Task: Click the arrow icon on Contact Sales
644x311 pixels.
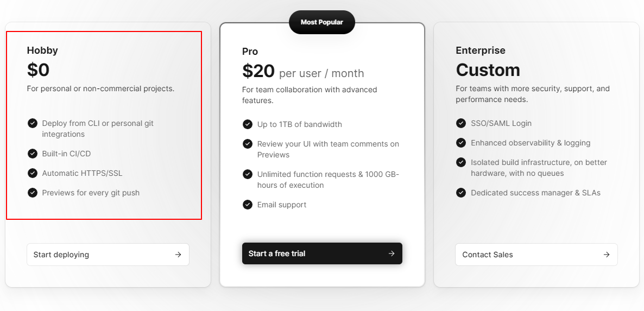Action: (607, 255)
